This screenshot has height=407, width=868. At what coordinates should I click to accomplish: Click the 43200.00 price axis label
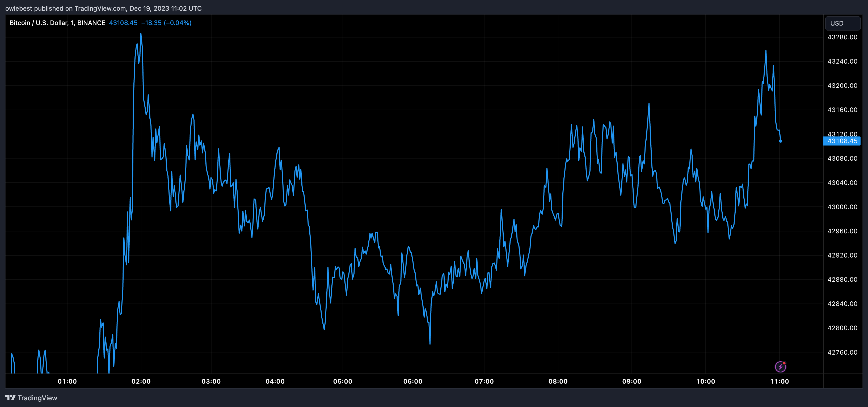(842, 86)
